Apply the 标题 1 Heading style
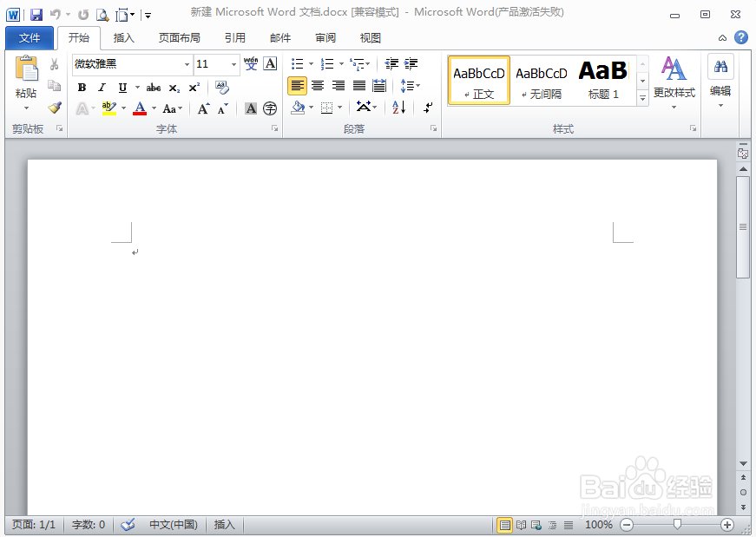This screenshot has height=537, width=756. [603, 80]
